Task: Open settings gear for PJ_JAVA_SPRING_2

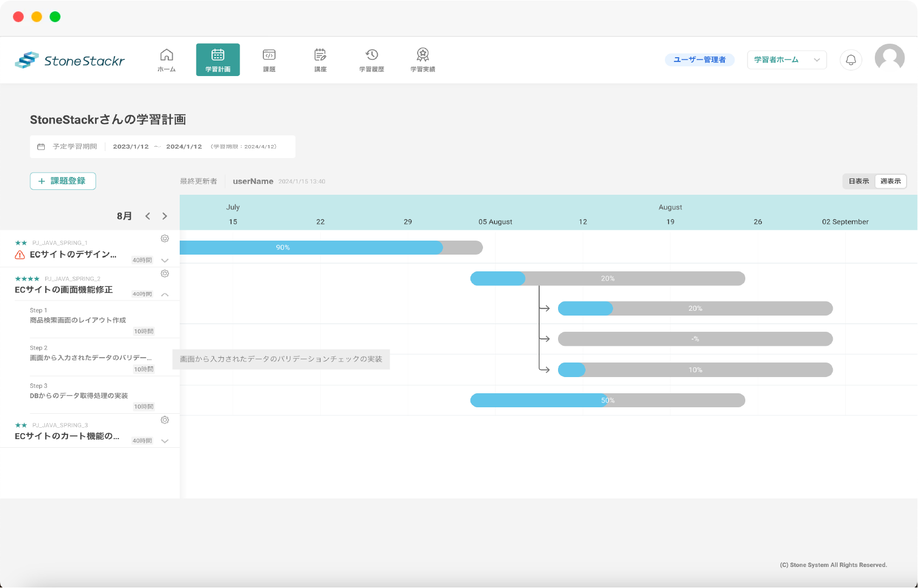Action: (165, 274)
